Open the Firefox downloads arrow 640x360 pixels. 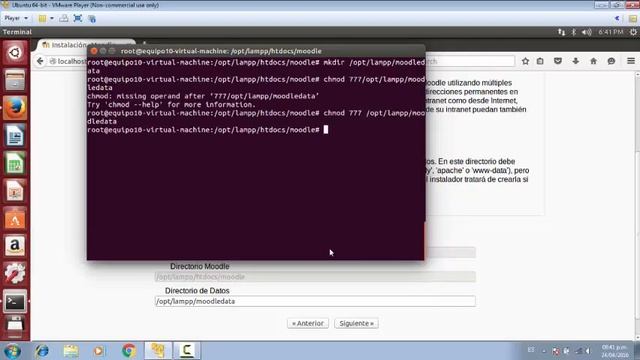pos(576,61)
